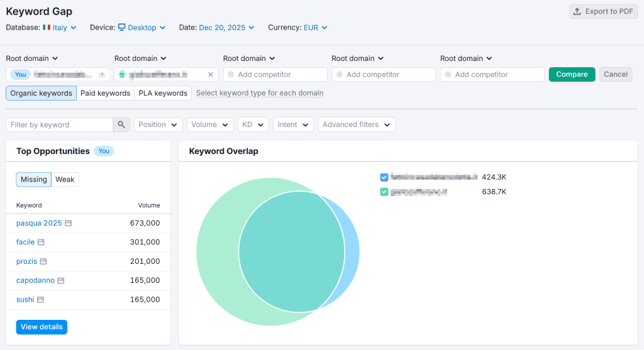Click the Keyword column header
Image resolution: width=644 pixels, height=350 pixels.
coord(29,205)
